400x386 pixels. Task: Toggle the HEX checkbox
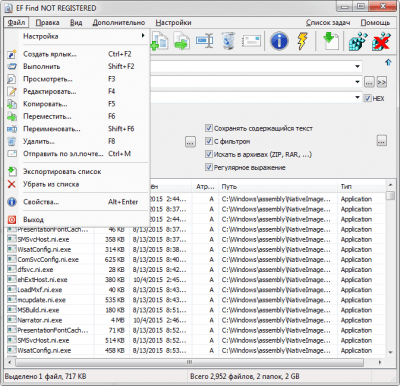[367, 98]
